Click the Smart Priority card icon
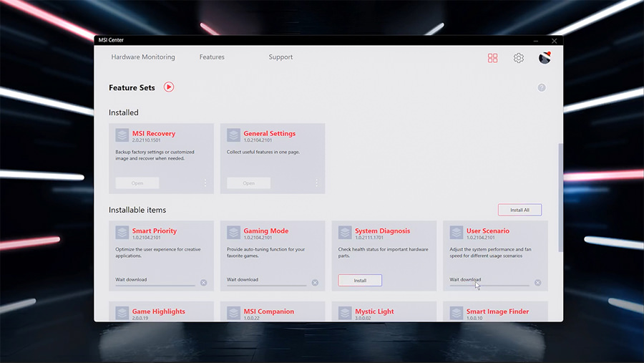The image size is (644, 363). (122, 232)
